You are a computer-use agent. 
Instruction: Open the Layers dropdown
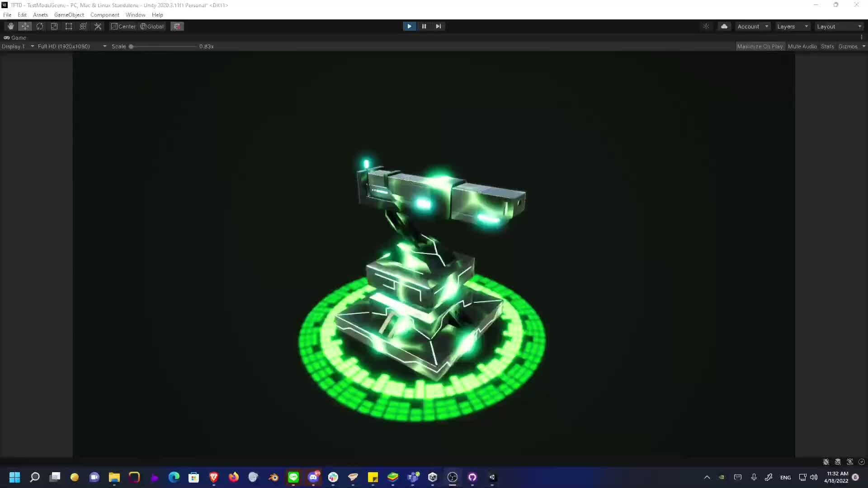coord(792,26)
